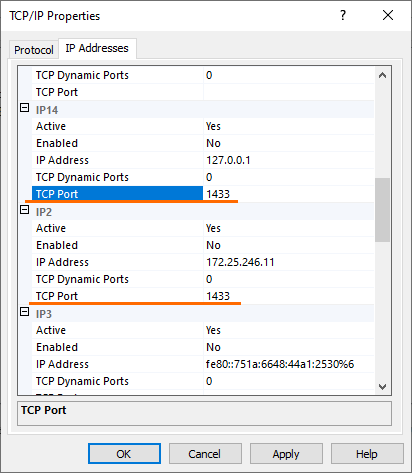Click the scrollbar up arrow

pos(382,76)
